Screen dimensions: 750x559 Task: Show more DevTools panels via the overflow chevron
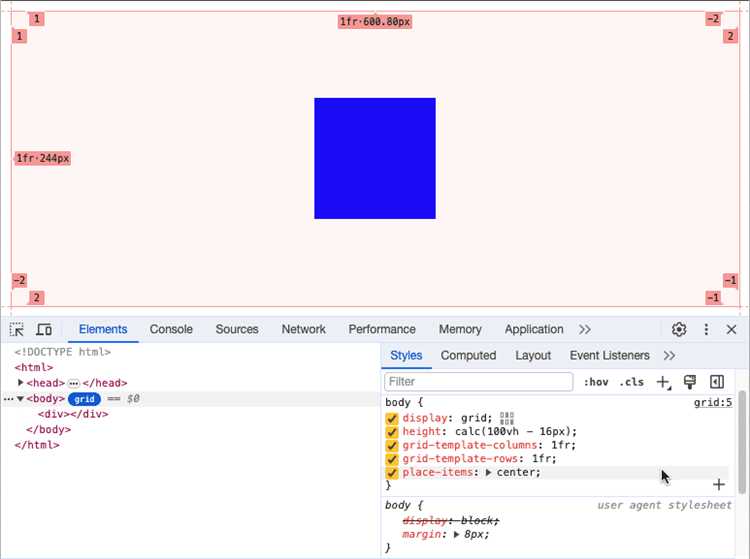click(585, 329)
